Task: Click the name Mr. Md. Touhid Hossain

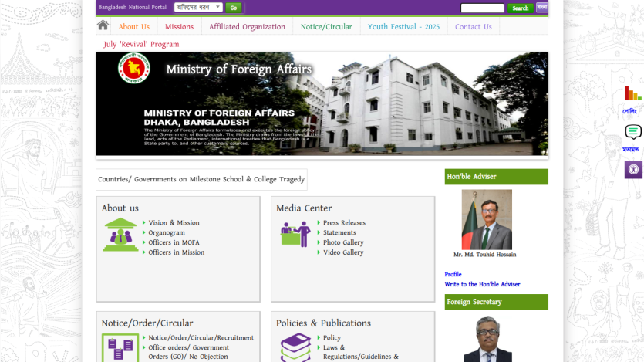Action: pyautogui.click(x=484, y=255)
